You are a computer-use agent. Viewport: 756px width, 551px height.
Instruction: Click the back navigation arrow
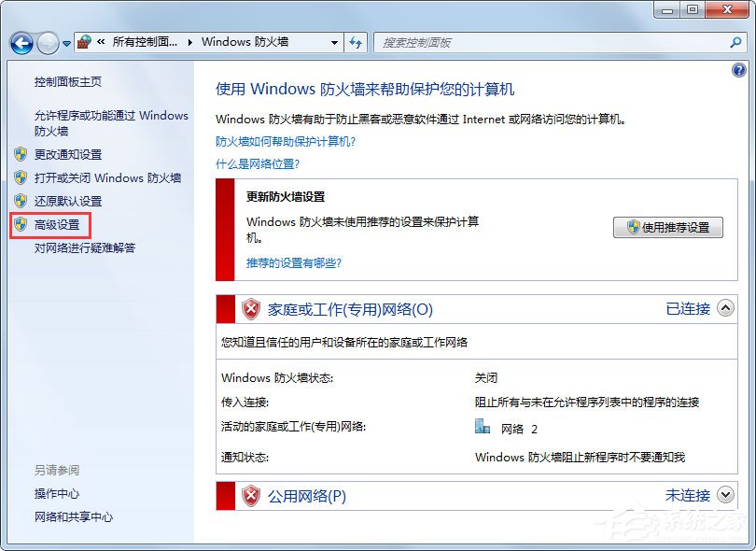[21, 43]
